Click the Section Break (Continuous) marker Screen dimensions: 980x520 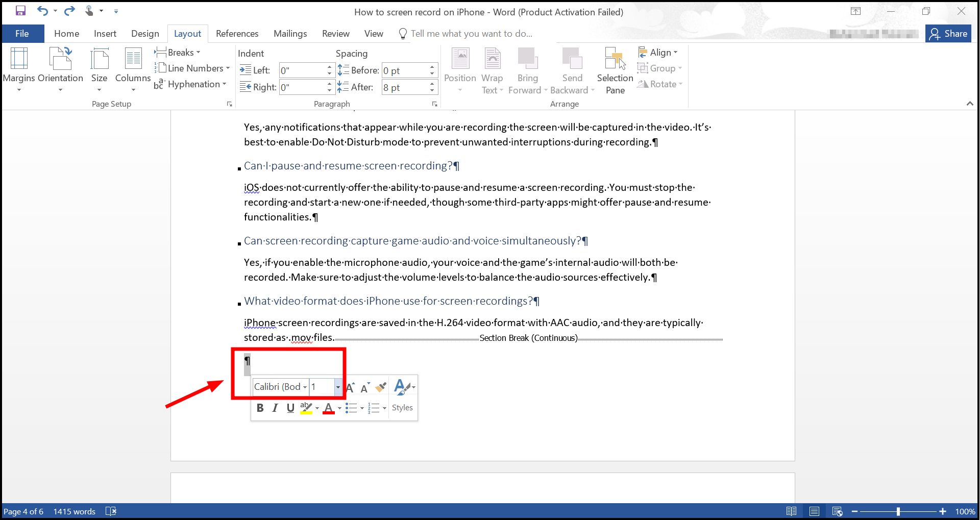[528, 338]
